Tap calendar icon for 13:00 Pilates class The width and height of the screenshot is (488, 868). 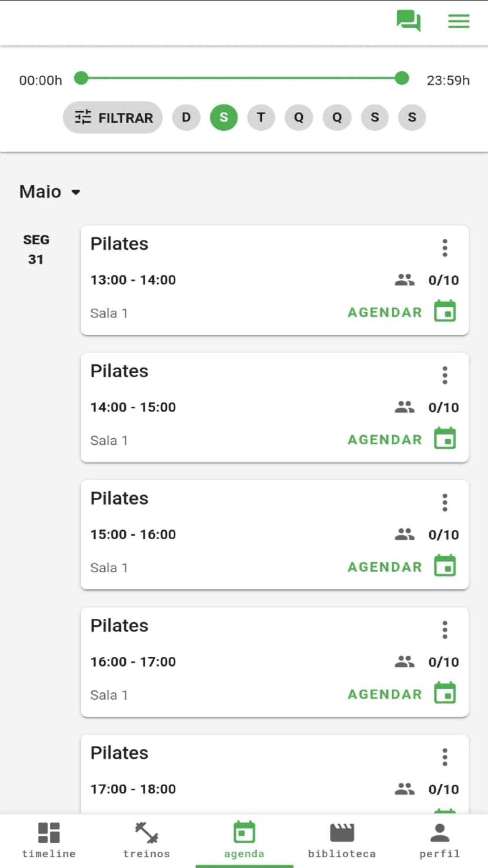tap(445, 311)
